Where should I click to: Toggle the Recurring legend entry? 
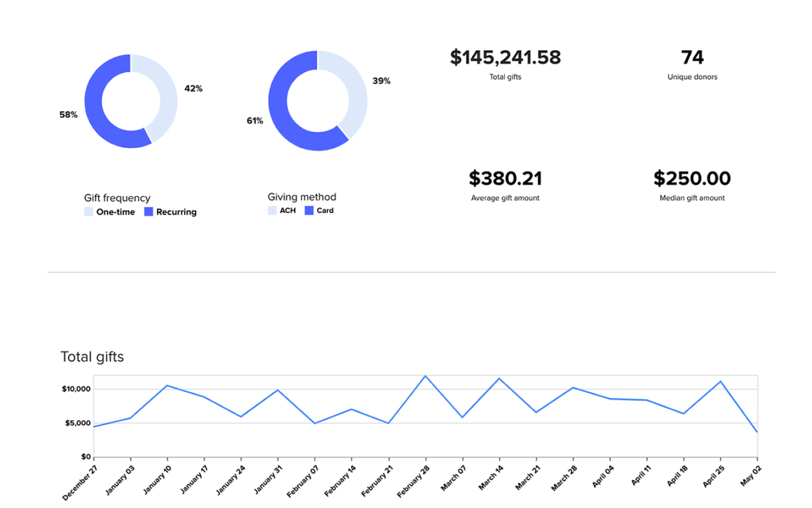(x=172, y=212)
